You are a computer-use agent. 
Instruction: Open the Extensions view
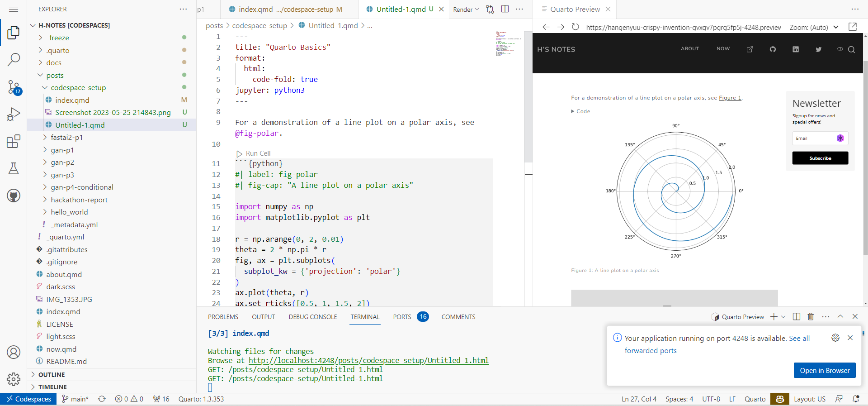14,141
